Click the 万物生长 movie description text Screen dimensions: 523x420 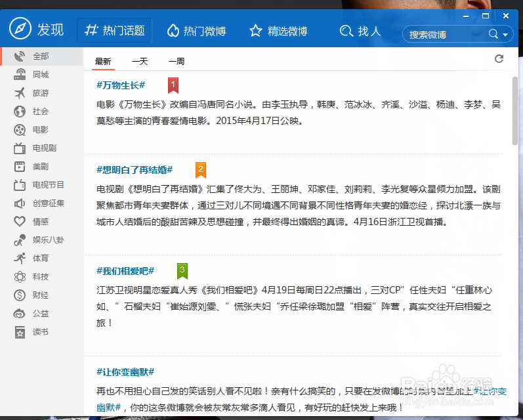point(299,112)
